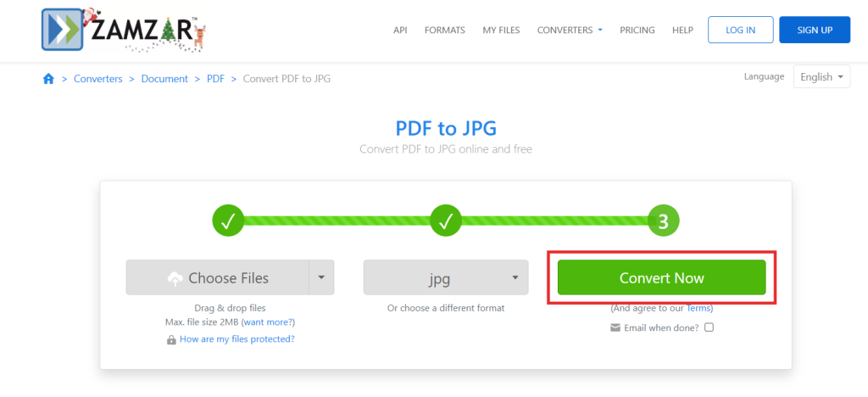Click the padlock icon beside file protection link
The image size is (868, 397).
coord(171,339)
